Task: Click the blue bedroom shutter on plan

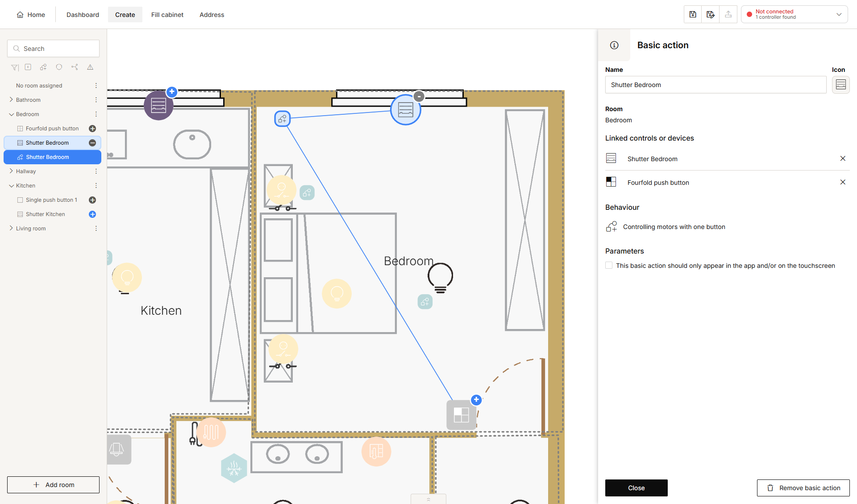Action: (405, 110)
